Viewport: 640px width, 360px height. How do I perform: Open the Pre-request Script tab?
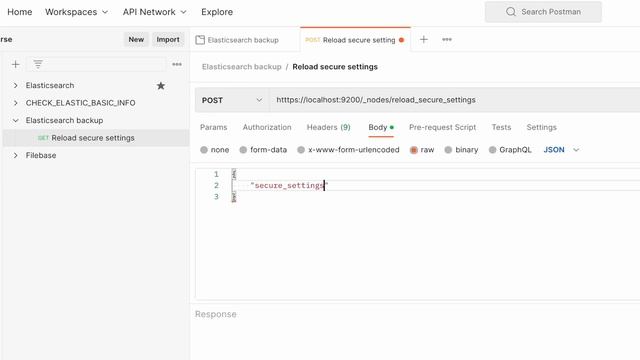pos(442,127)
